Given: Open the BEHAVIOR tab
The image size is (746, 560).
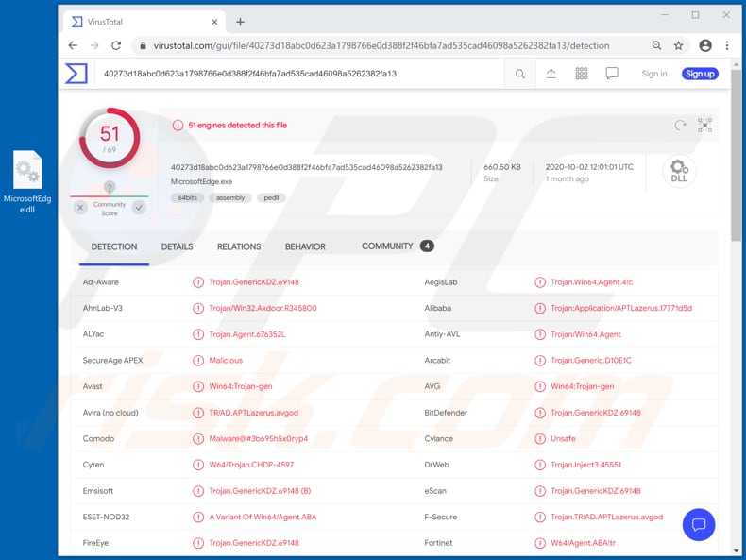Looking at the screenshot, I should (x=305, y=246).
